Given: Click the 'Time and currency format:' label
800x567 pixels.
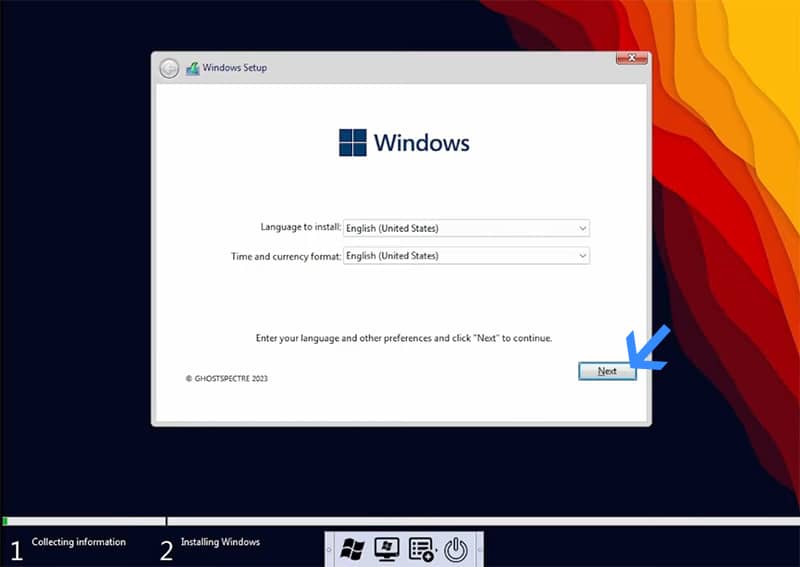Looking at the screenshot, I should point(286,256).
